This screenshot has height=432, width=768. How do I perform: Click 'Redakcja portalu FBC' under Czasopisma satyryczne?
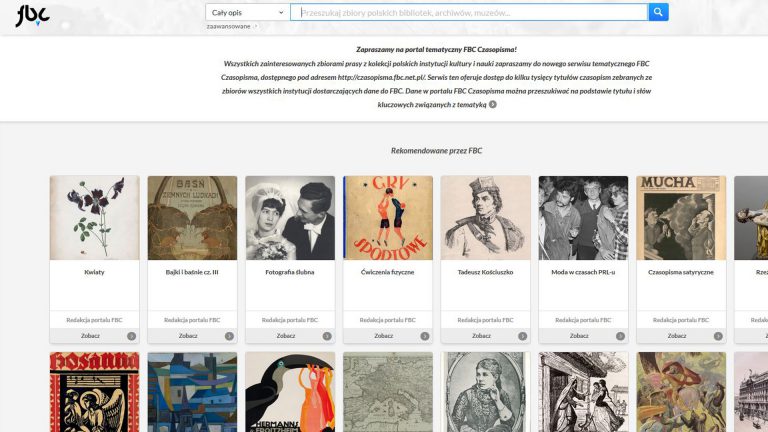[x=681, y=320]
